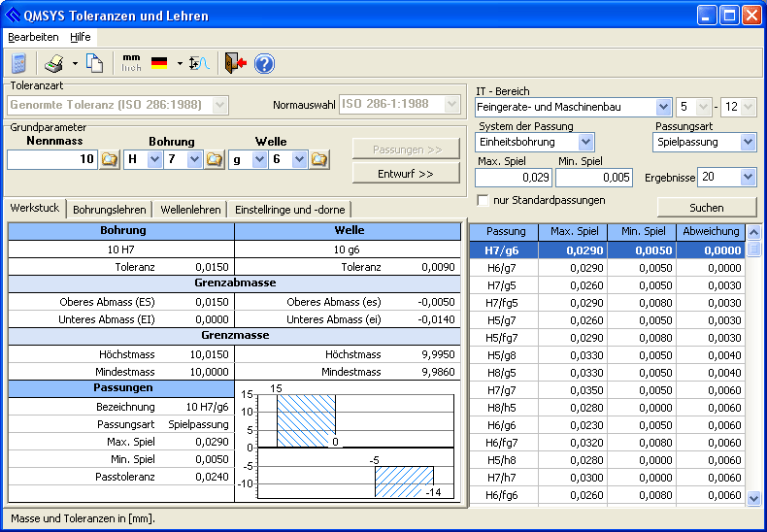Click the blue hatched Welle tolerance bar

(x=405, y=482)
